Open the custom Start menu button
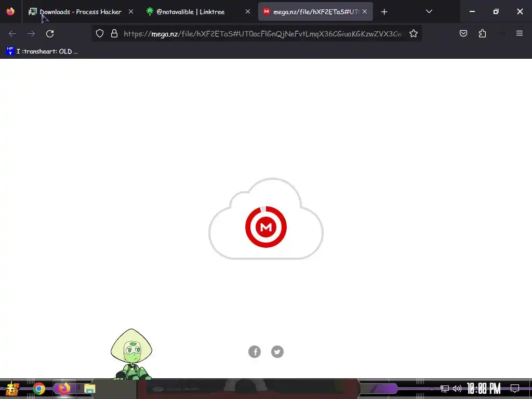 tap(12, 389)
